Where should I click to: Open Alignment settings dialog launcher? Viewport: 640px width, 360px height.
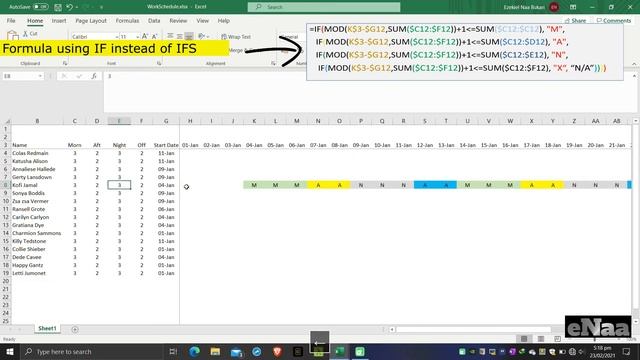273,63
